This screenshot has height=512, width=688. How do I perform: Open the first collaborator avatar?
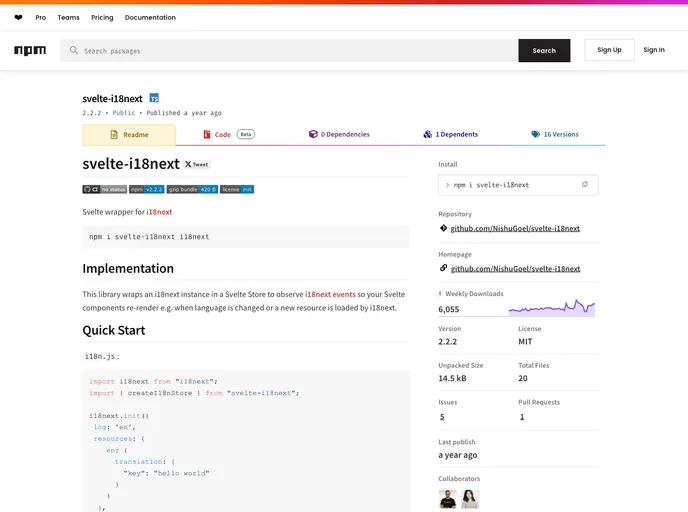tap(448, 499)
